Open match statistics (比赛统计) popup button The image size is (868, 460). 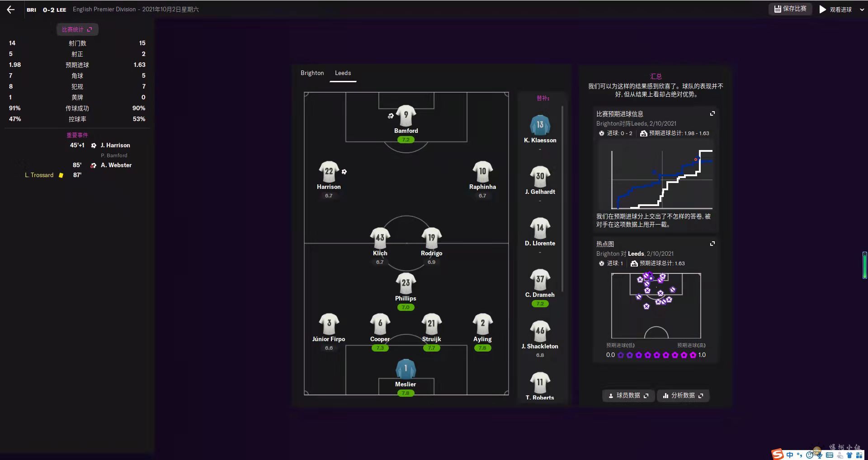click(x=77, y=29)
